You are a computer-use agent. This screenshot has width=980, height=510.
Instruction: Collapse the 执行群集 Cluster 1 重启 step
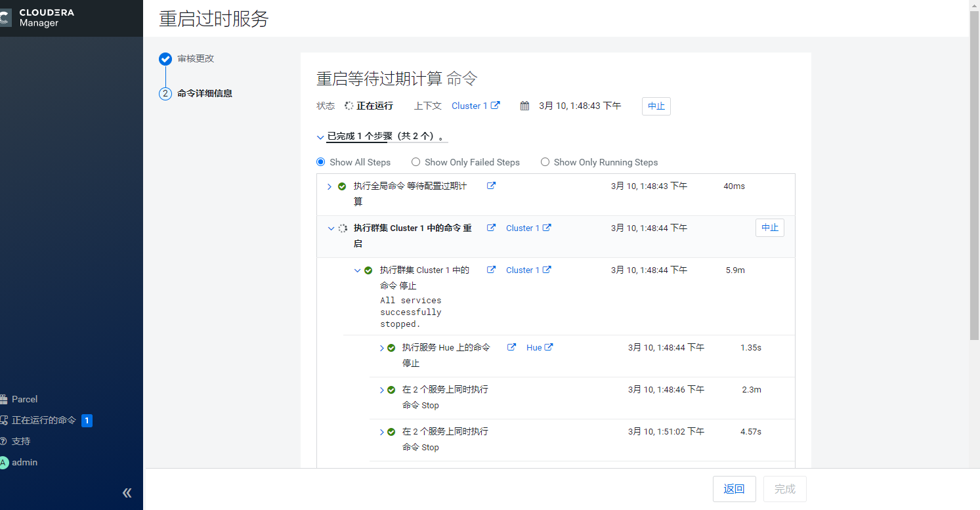pyautogui.click(x=331, y=228)
